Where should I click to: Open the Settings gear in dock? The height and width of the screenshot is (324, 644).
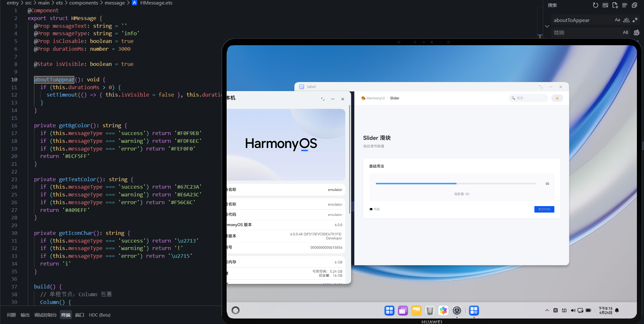pyautogui.click(x=457, y=310)
